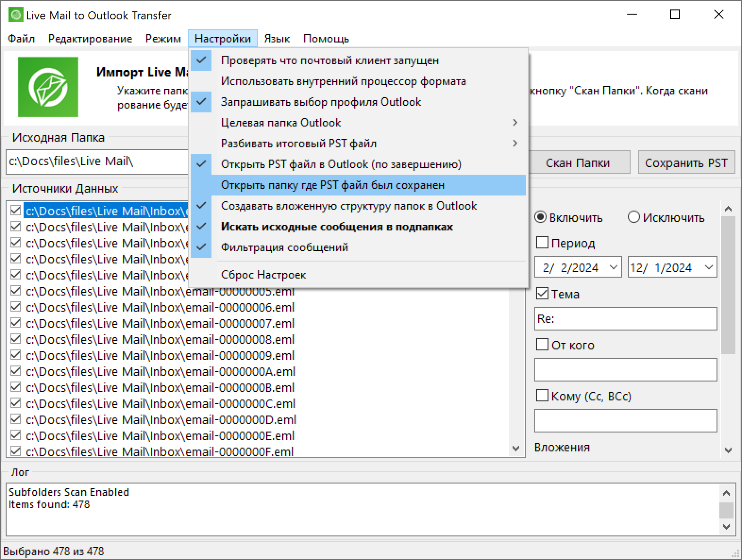
Task: Maximize the Live Mail to Outlook Transfer window
Action: (675, 15)
